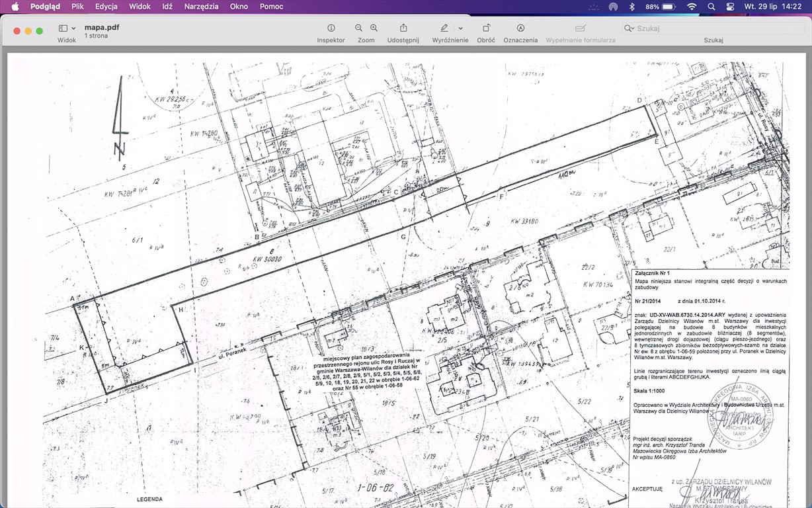
Task: Expand the Wyróżnienie highlight color dropdown arrow
Action: (x=460, y=28)
